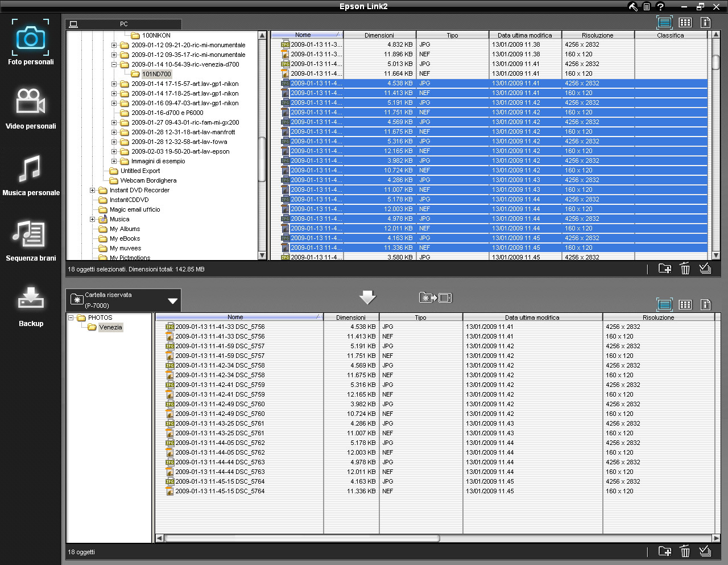728x565 pixels.
Task: Select Webcam Bordighera folder
Action: (148, 180)
